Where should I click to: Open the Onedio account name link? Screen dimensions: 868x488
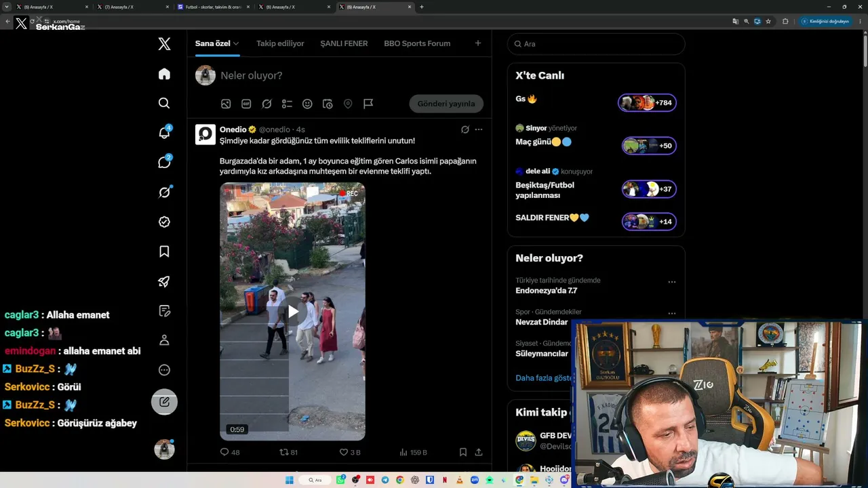(x=233, y=129)
